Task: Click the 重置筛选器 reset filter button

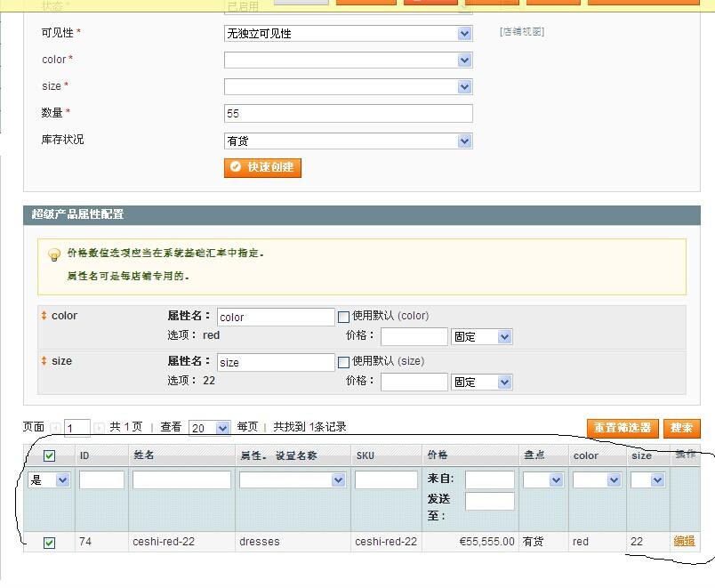Action: [x=623, y=428]
